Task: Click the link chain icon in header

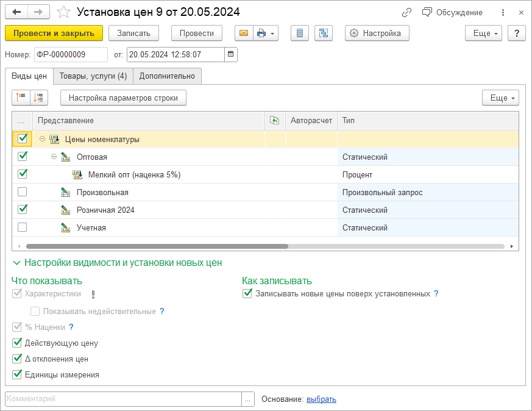Action: click(x=406, y=12)
